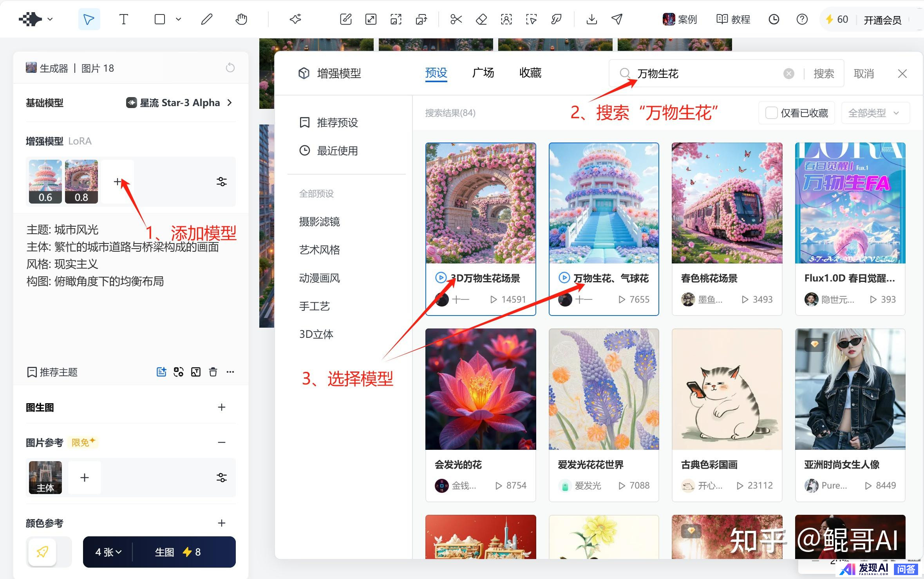Deselect the 3D万物生花场景 model card

(480, 204)
